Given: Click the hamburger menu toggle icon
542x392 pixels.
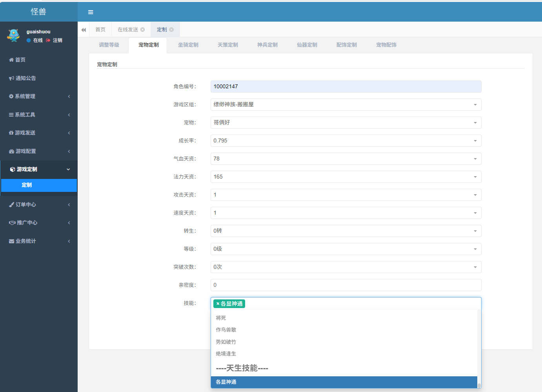Looking at the screenshot, I should click(x=91, y=12).
